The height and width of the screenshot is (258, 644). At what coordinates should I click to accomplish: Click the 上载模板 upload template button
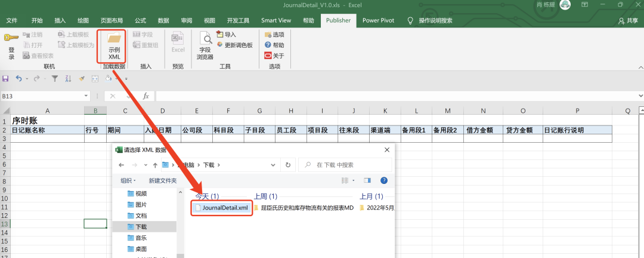pos(73,35)
